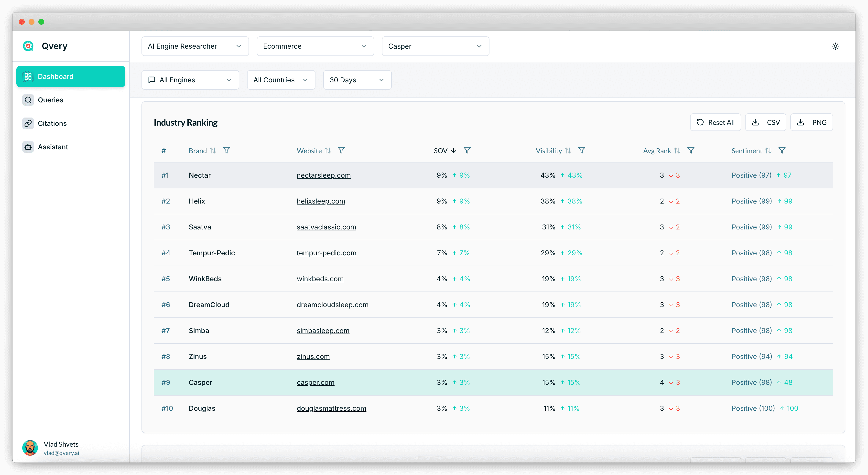Open the dreamcloudsleep.com link
Image resolution: width=868 pixels, height=475 pixels.
(333, 305)
